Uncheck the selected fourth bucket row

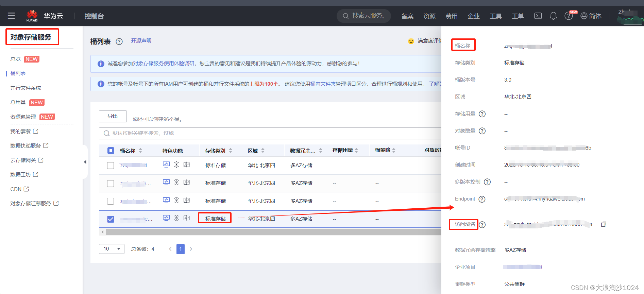pos(111,219)
